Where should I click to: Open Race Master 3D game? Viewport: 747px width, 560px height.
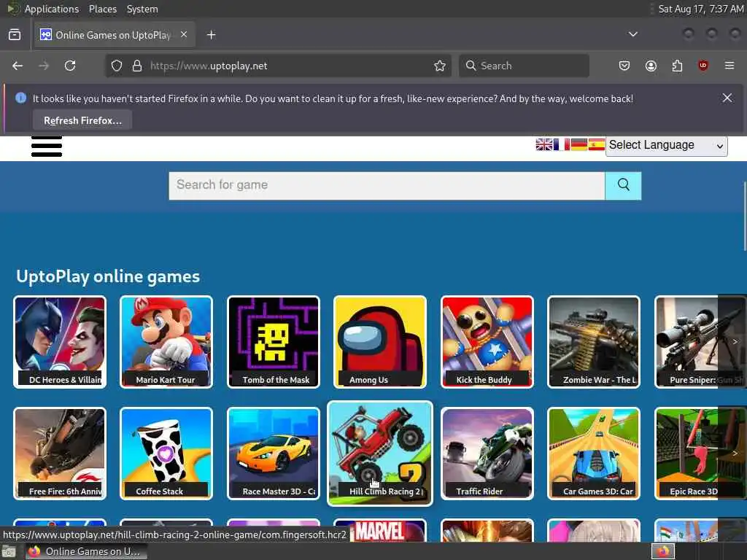(274, 454)
